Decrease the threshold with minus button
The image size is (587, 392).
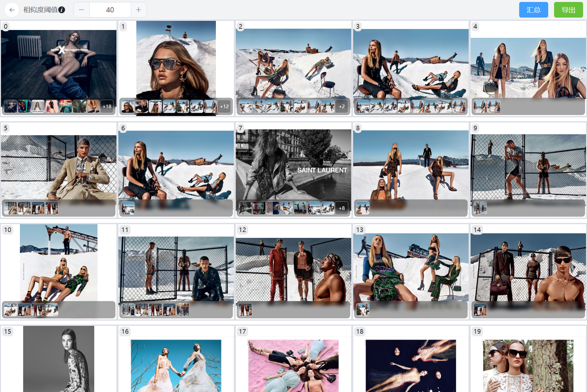point(82,10)
